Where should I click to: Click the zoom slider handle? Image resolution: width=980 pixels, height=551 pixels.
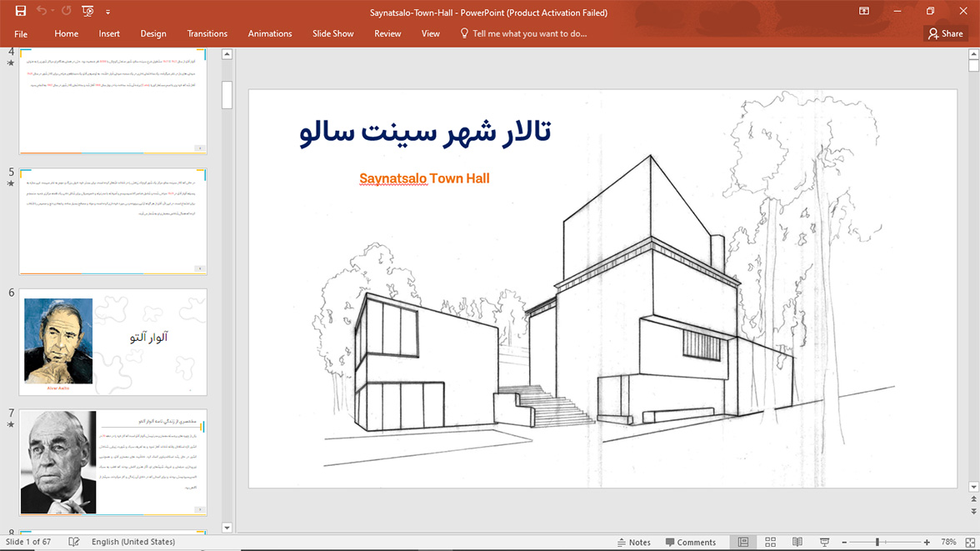click(877, 542)
